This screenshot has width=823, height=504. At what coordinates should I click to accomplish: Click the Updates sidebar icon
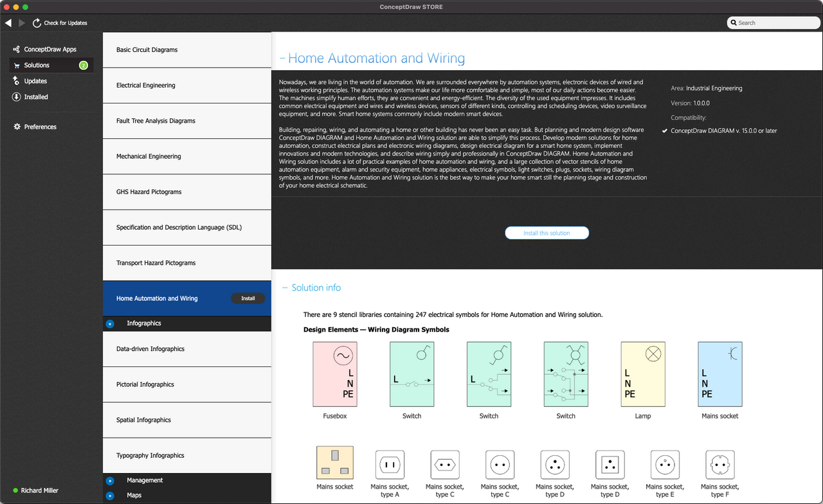tap(16, 81)
